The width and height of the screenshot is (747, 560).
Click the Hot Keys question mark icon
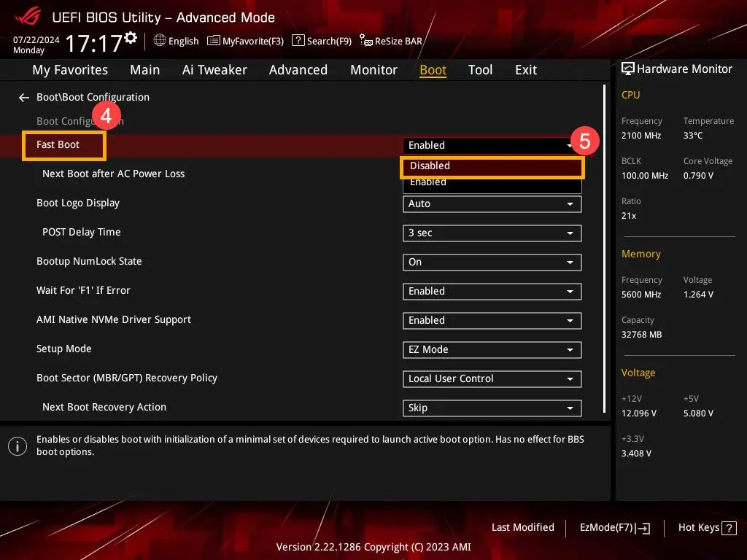(x=729, y=528)
